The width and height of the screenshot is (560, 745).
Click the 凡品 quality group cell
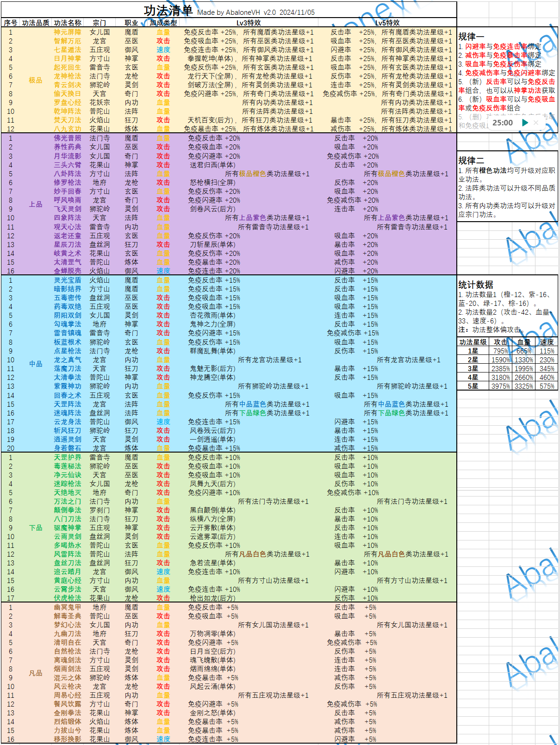pos(36,673)
